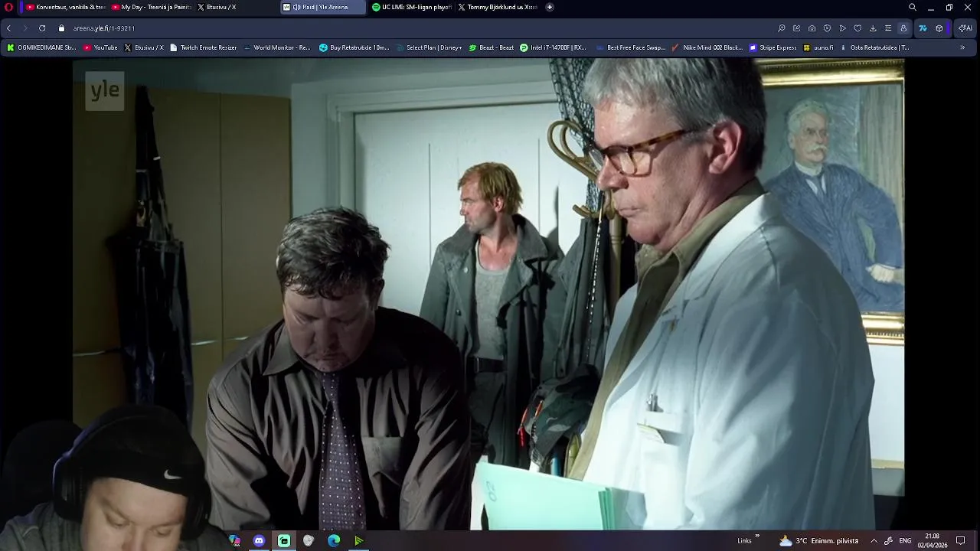Click the Yle Areena video player
Screen dimensions: 980x551
point(488,295)
